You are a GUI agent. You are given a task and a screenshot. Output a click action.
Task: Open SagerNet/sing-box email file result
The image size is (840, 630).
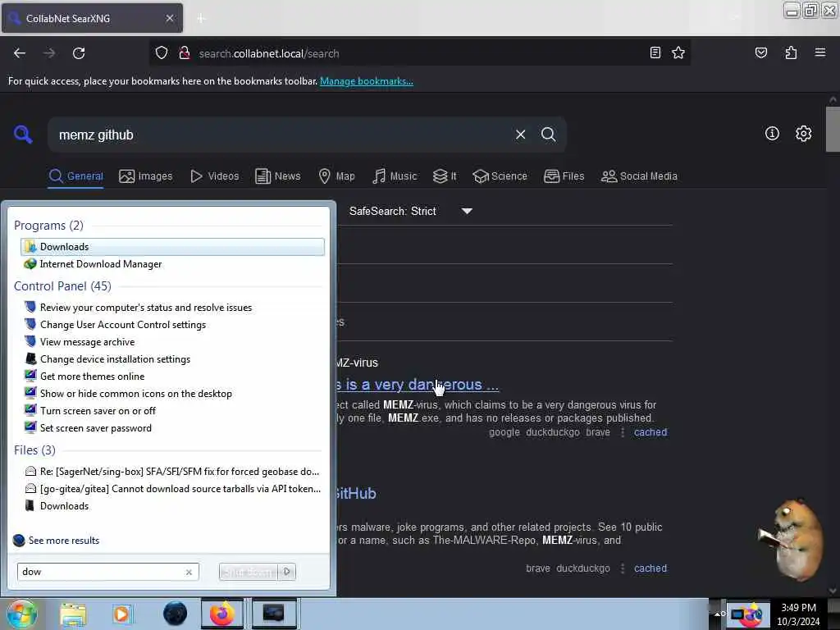pos(172,472)
